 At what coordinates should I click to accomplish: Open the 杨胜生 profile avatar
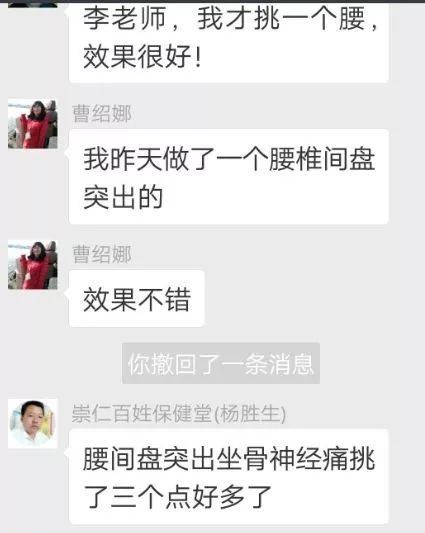click(x=33, y=424)
